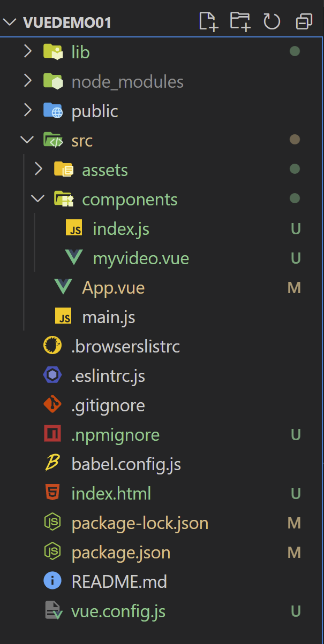Open the package.json file
The image size is (324, 644).
pos(121,553)
